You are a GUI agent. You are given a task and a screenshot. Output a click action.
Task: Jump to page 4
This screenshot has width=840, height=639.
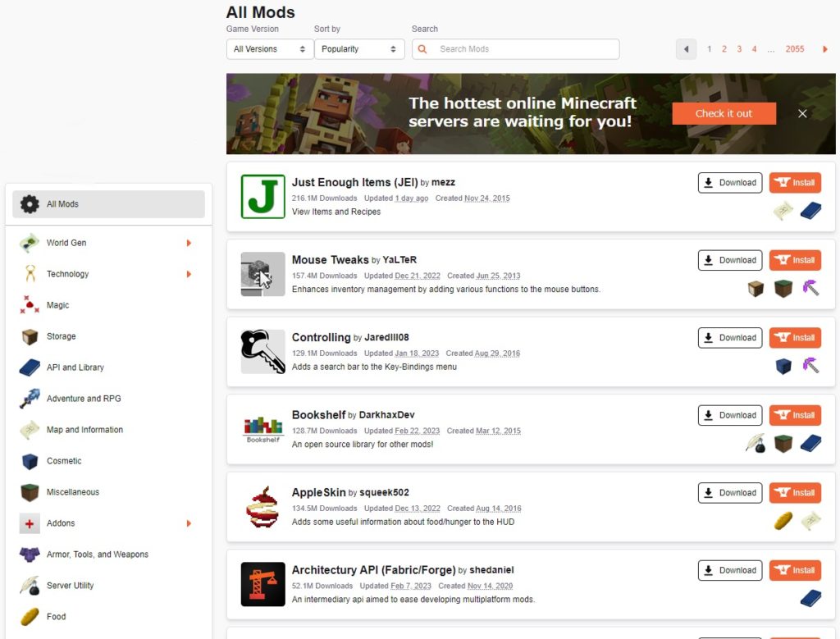[755, 49]
